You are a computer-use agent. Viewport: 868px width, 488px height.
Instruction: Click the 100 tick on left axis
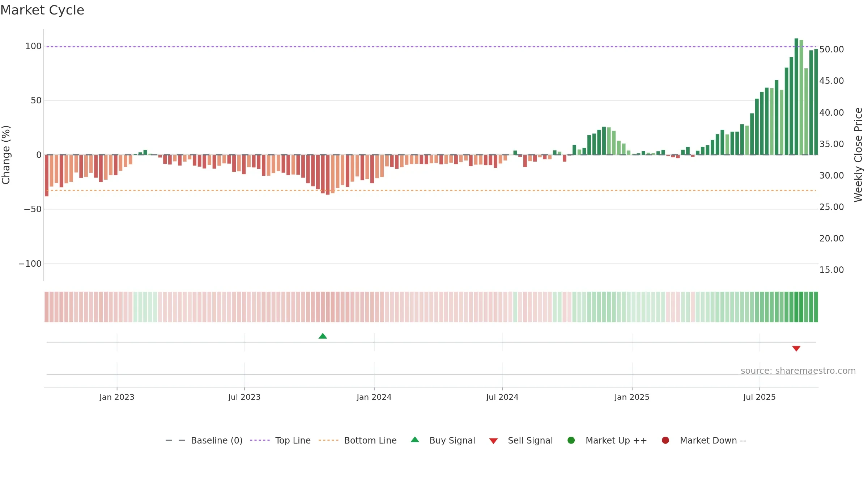coord(33,46)
